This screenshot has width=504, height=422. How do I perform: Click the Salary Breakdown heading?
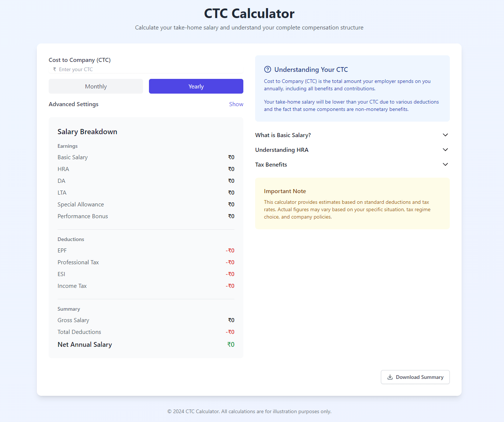pyautogui.click(x=87, y=132)
